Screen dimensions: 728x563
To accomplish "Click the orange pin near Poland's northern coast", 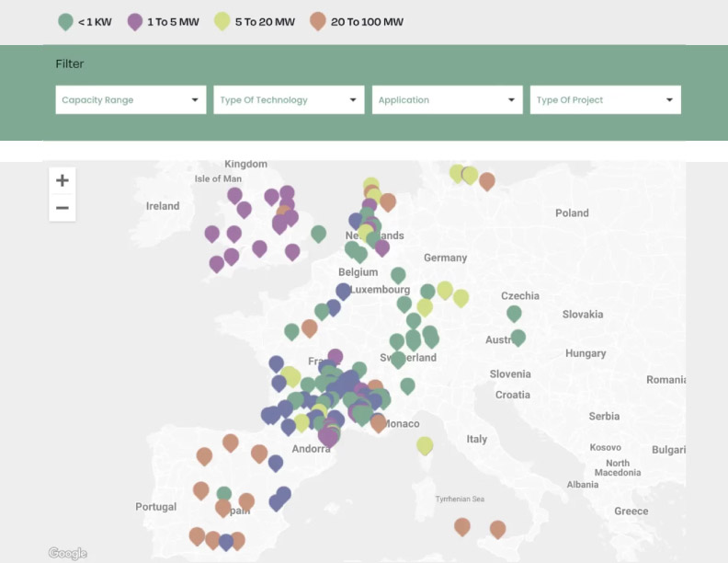I will pos(487,180).
